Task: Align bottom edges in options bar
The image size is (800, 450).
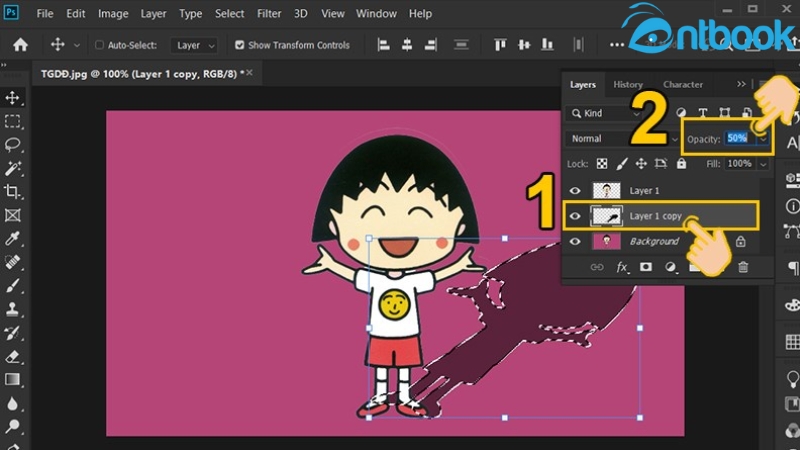Action: (547, 45)
